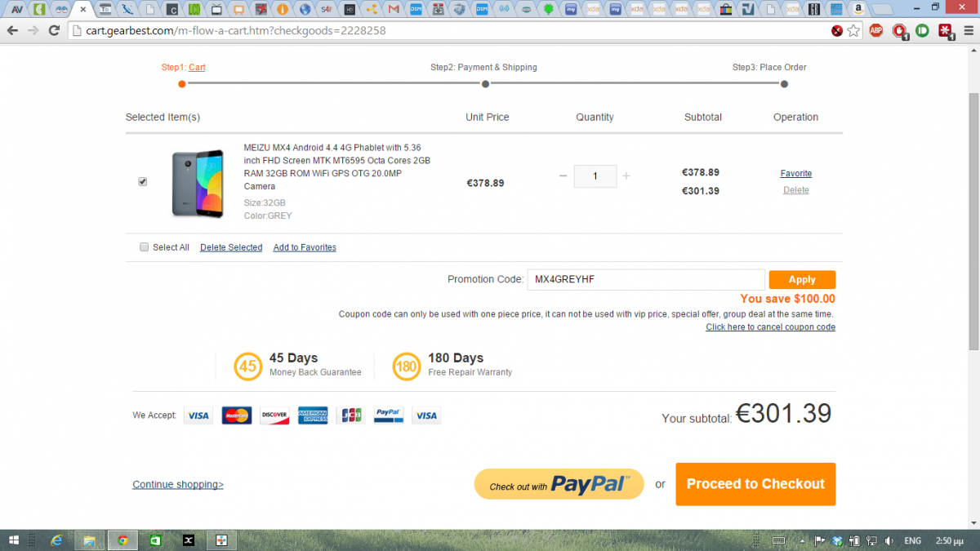Click the unit price €378.89

[x=485, y=183]
